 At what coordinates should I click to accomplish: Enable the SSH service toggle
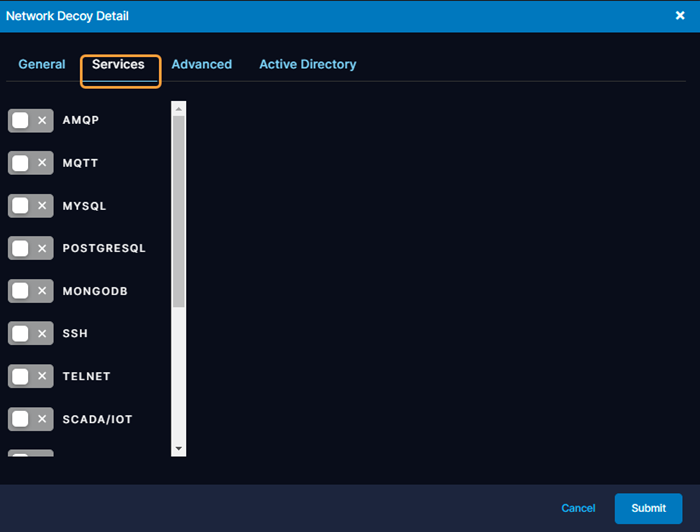pos(30,333)
